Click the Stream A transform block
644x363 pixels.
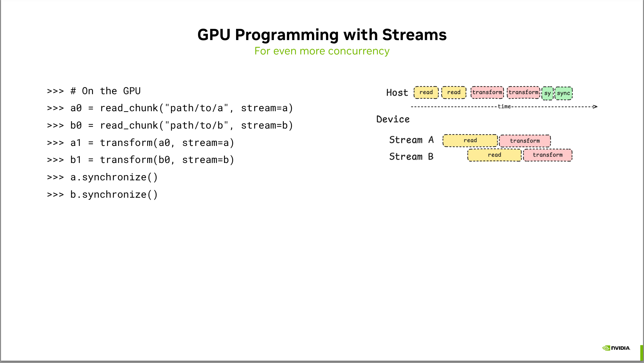coord(525,141)
